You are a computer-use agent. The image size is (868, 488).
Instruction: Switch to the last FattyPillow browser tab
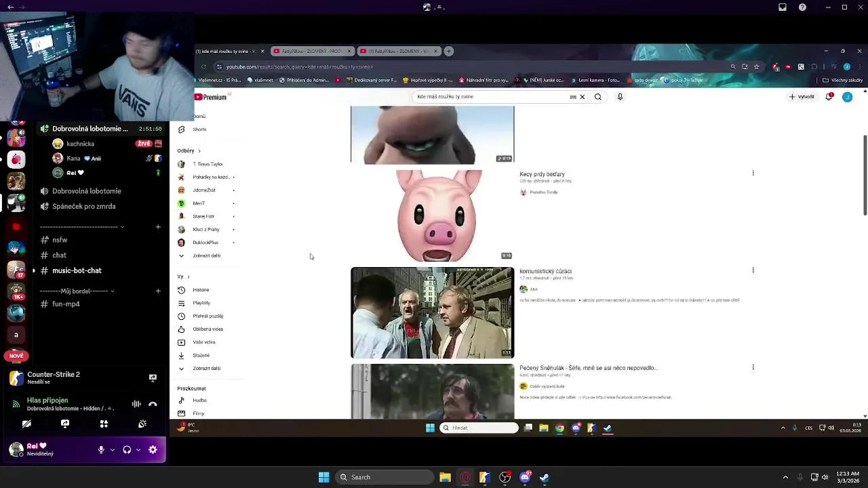click(399, 51)
